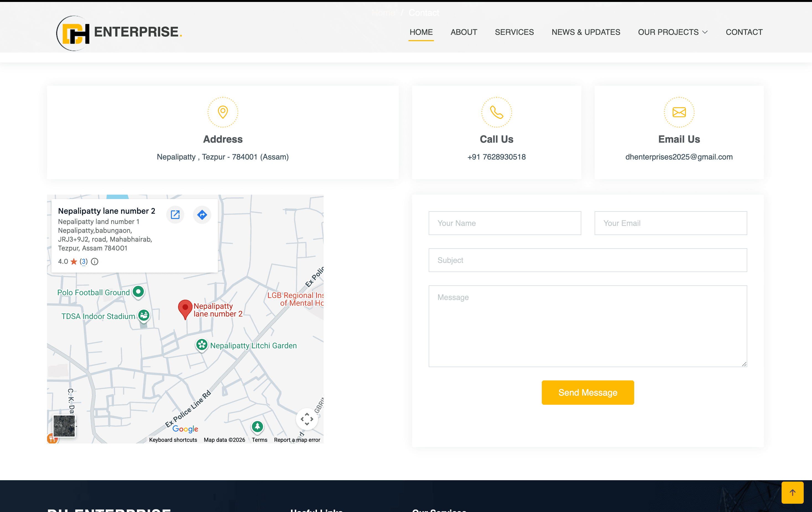
Task: Click the green park marker near Google logo
Action: pyautogui.click(x=257, y=427)
